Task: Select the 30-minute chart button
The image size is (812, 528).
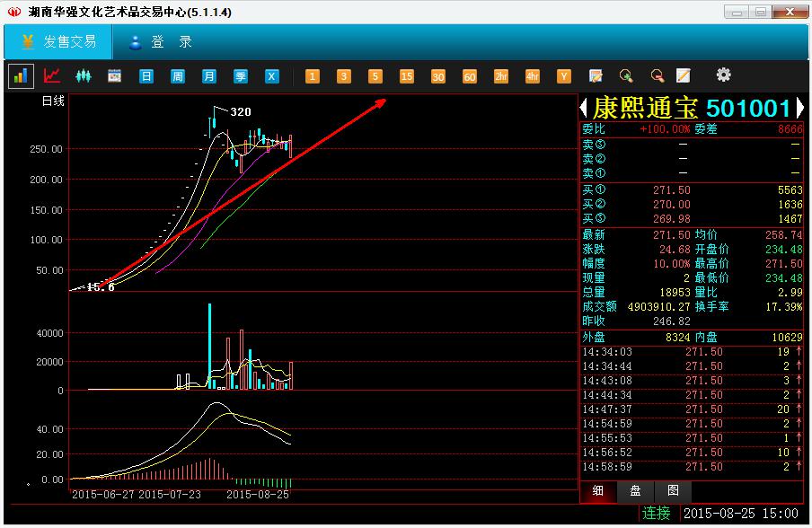Action: pos(438,76)
